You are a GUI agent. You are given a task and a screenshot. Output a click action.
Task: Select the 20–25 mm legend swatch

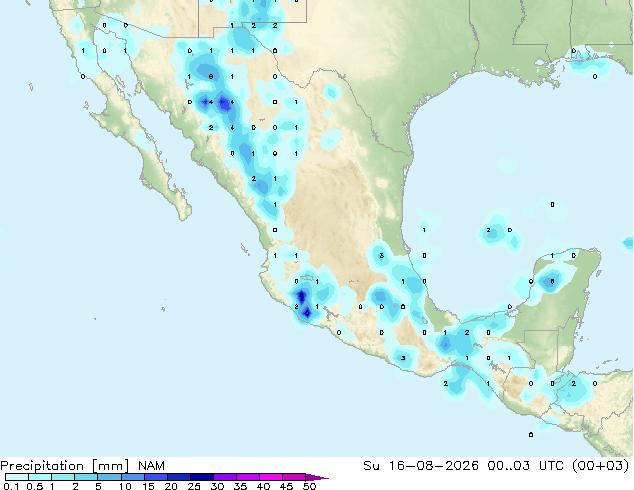point(178,477)
